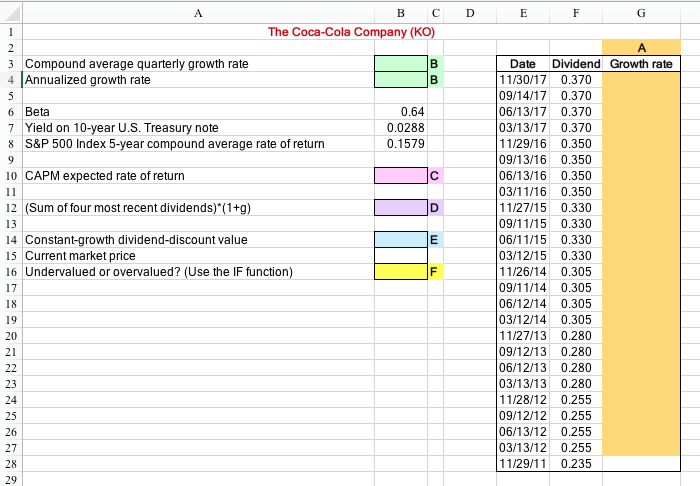Click the select-all corner triangle

(11, 13)
